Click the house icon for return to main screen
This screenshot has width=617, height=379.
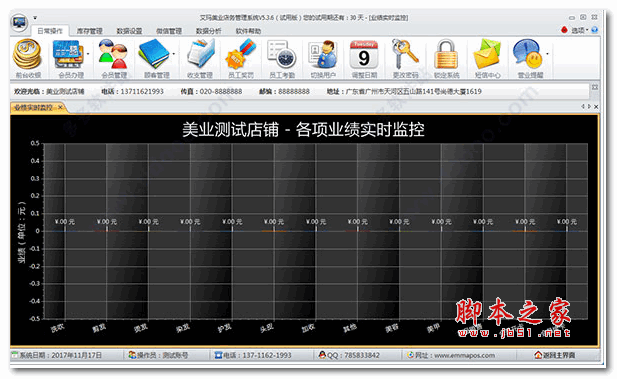(538, 355)
